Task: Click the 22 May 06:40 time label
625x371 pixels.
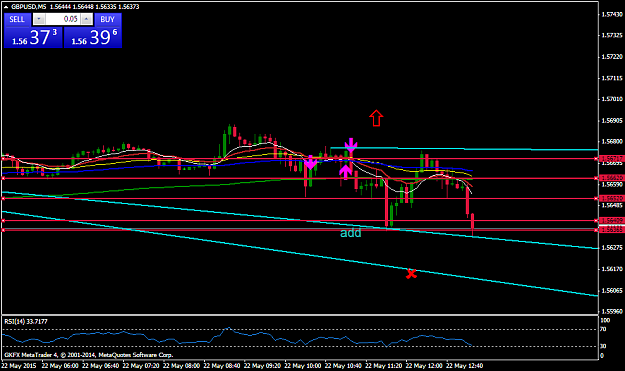Action: click(x=100, y=365)
